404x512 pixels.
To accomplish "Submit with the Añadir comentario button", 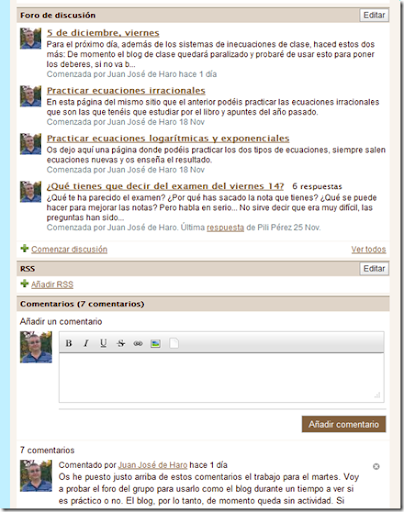I will tap(344, 424).
